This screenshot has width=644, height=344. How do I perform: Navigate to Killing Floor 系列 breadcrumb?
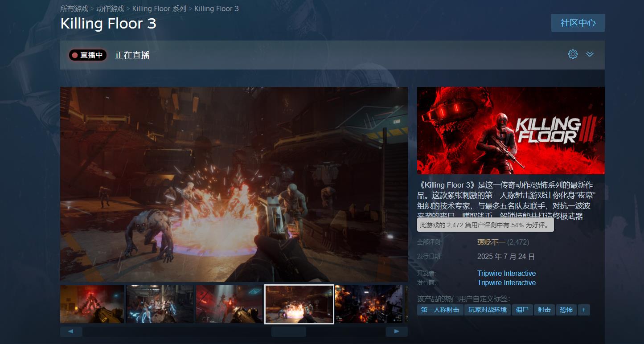pyautogui.click(x=159, y=8)
